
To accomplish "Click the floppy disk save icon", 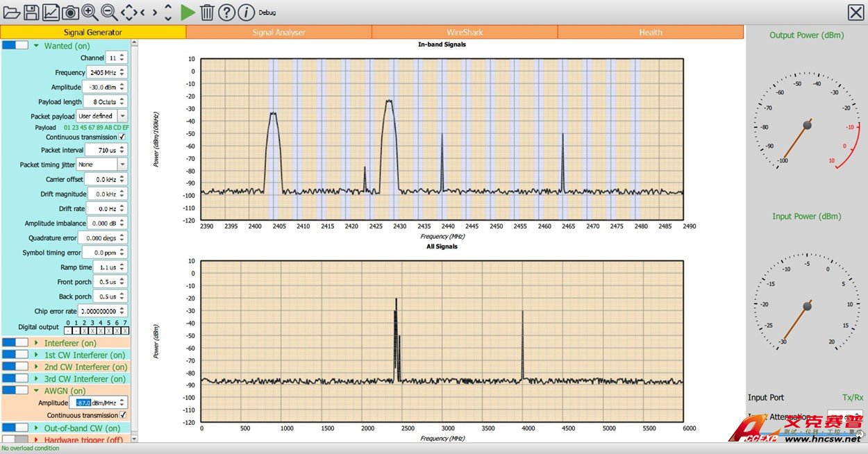I will [x=31, y=12].
